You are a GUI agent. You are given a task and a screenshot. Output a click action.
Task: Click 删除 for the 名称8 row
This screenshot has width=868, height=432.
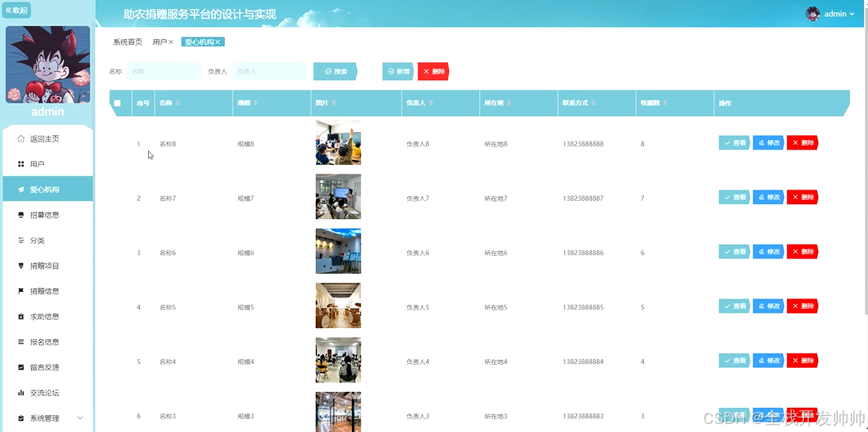pyautogui.click(x=802, y=143)
